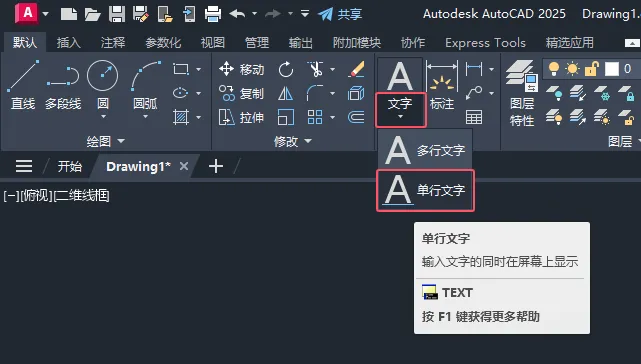Image resolution: width=641 pixels, height=364 pixels.
Task: Open the hatch tool dropdown arrow
Action: coord(199,117)
